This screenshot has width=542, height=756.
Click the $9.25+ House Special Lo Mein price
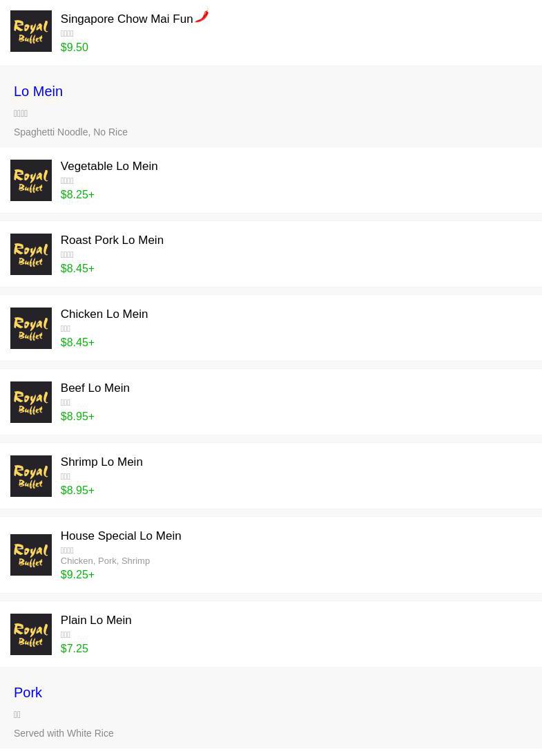[77, 574]
